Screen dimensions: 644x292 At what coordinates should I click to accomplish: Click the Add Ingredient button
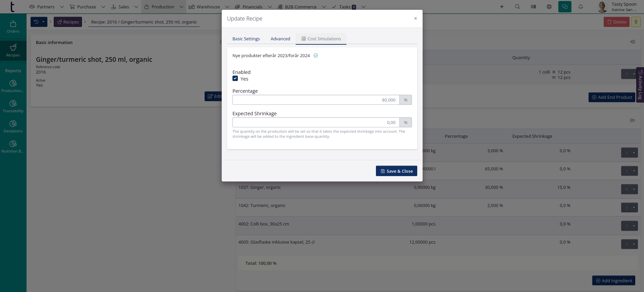(x=613, y=281)
